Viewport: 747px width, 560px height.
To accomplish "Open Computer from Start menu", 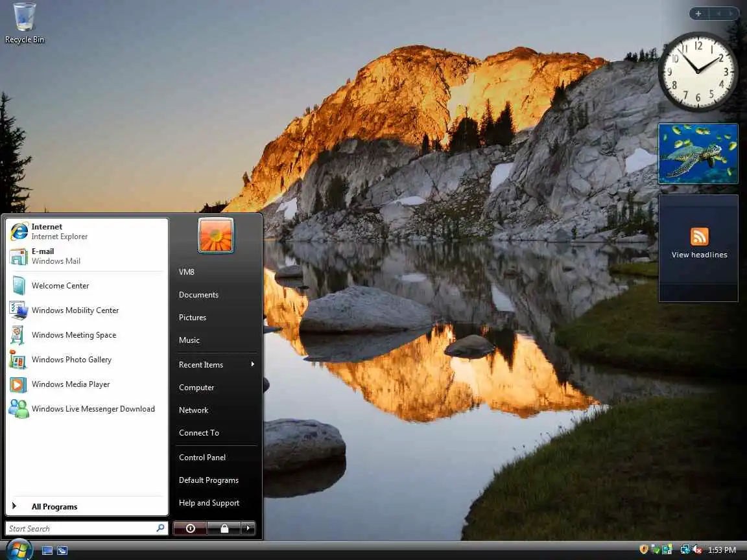I will coord(216,388).
